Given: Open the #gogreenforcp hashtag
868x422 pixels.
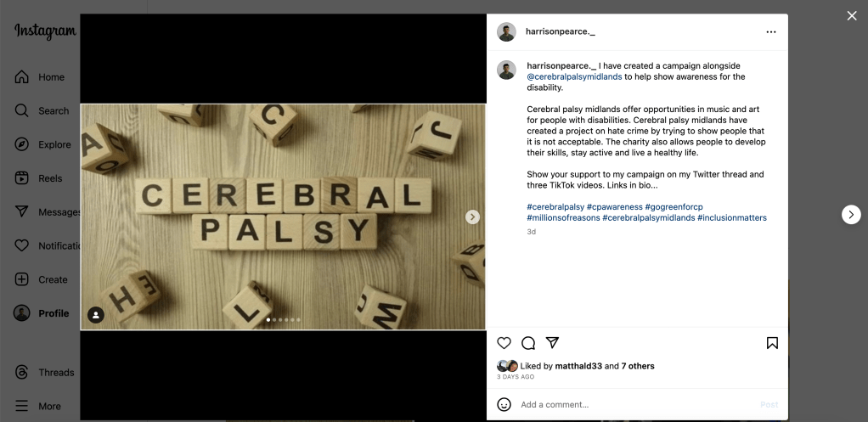Looking at the screenshot, I should [x=674, y=207].
